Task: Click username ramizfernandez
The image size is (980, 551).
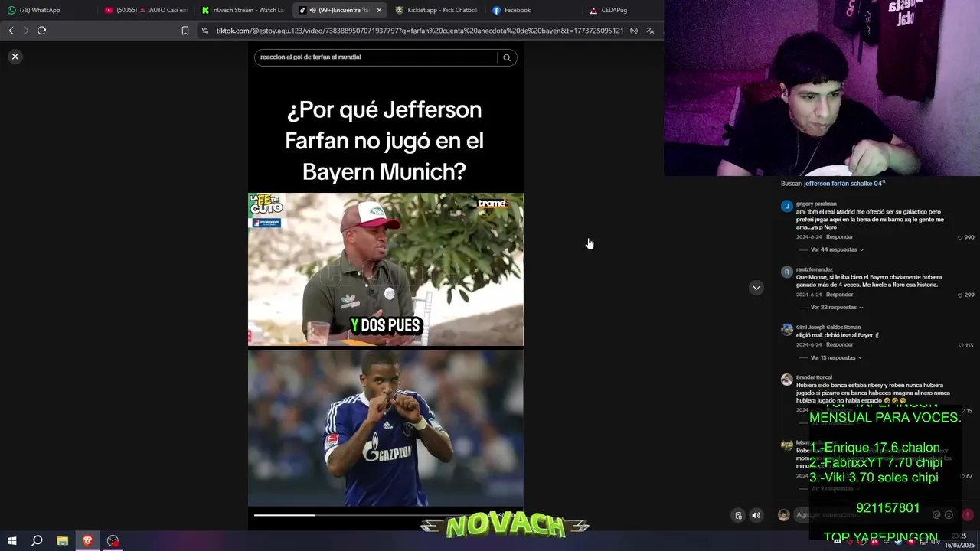Action: (815, 269)
